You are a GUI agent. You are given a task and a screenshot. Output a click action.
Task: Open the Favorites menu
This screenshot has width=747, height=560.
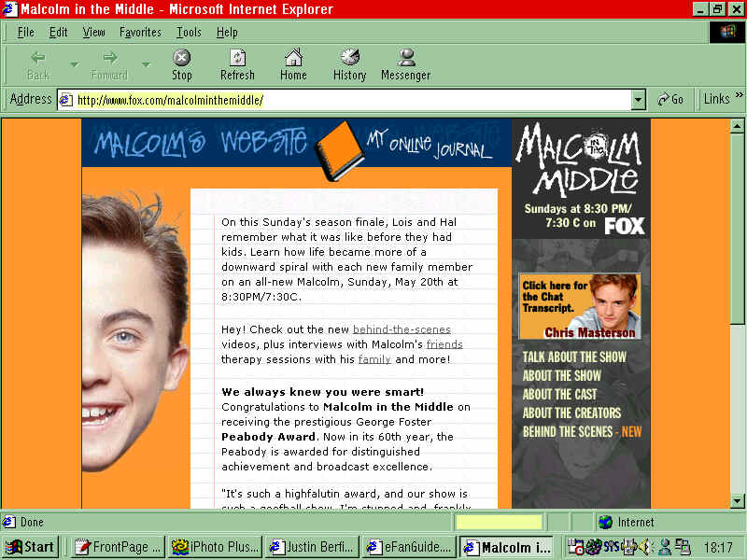(x=140, y=33)
